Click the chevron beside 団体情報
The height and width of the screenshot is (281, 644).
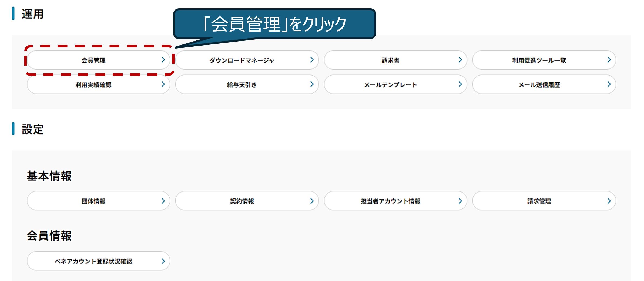click(x=163, y=201)
